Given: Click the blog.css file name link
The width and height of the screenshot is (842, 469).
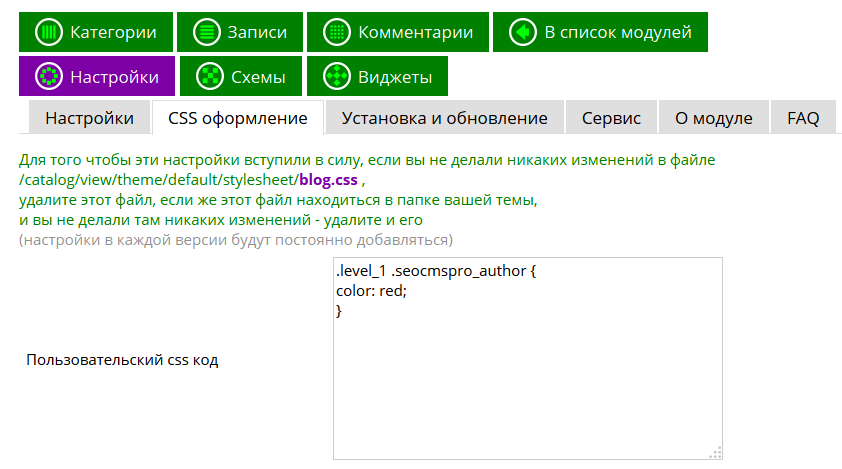Looking at the screenshot, I should (328, 180).
